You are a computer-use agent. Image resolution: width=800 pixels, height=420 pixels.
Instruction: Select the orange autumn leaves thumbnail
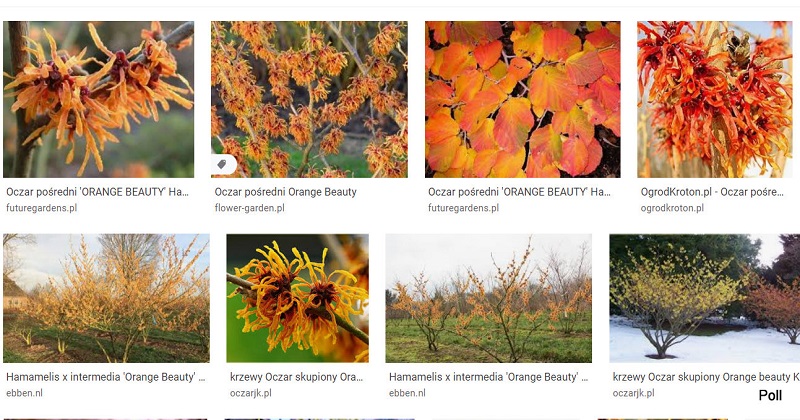(522, 100)
